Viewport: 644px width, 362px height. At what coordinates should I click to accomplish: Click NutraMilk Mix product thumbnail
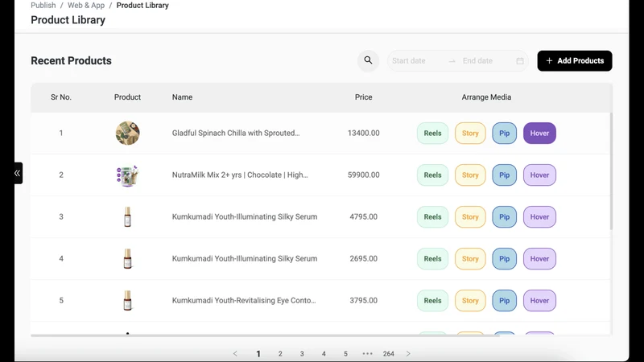point(127,175)
